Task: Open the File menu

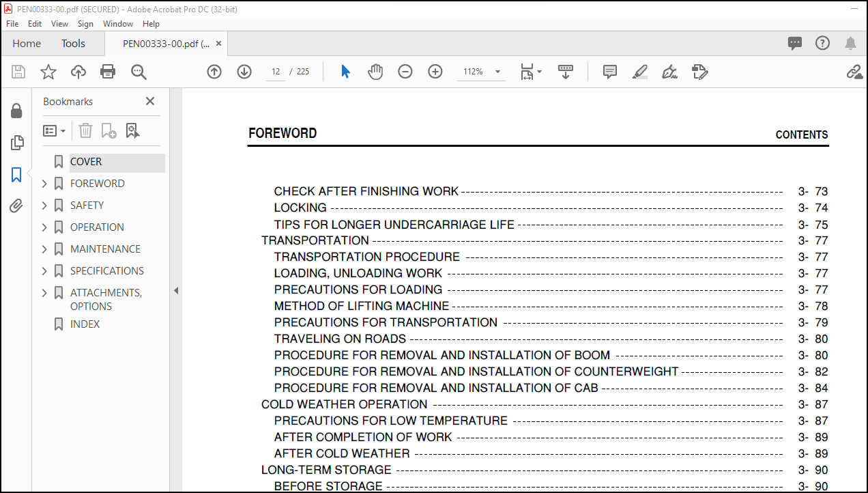Action: coord(12,23)
